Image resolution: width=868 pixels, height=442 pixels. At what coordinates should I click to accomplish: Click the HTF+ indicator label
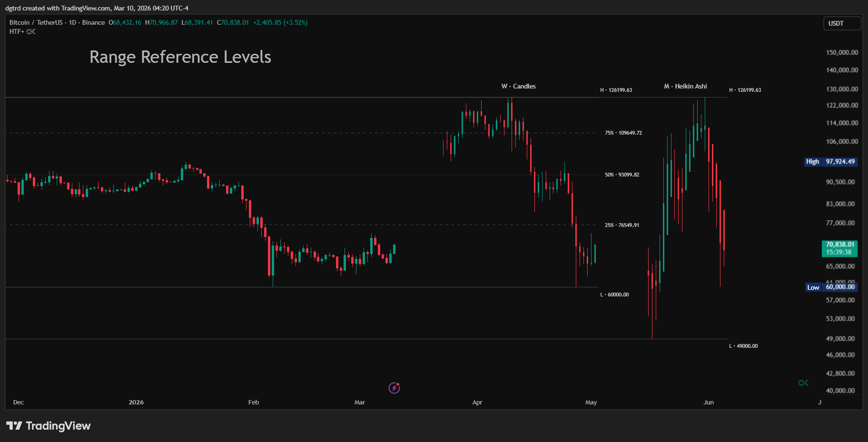click(17, 31)
